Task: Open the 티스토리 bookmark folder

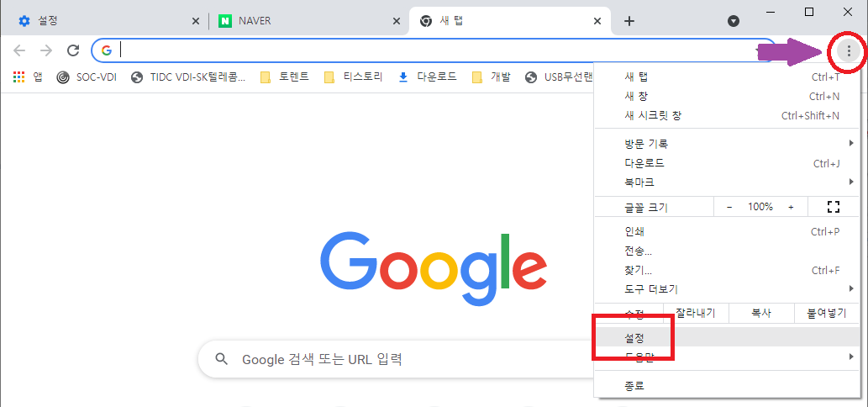Action: [x=353, y=77]
